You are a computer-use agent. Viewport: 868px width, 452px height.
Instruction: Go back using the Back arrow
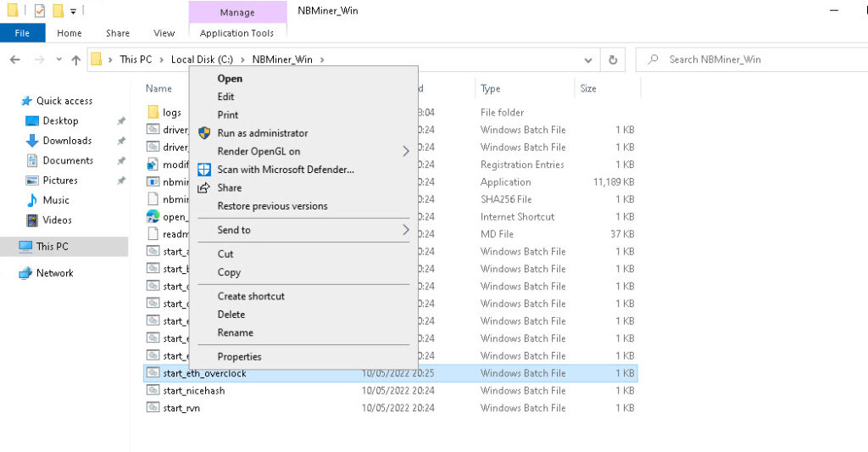click(x=15, y=59)
